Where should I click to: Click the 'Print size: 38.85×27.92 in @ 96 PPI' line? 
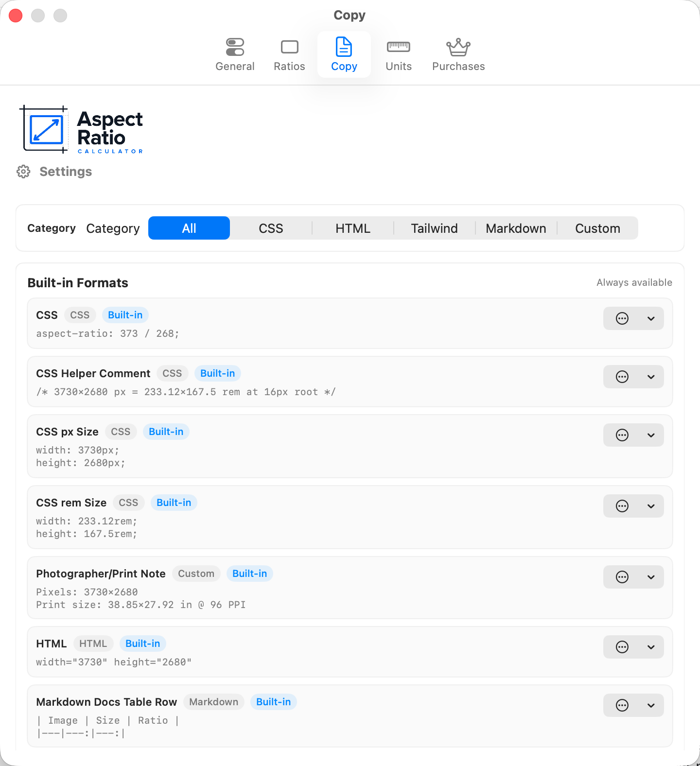141,605
